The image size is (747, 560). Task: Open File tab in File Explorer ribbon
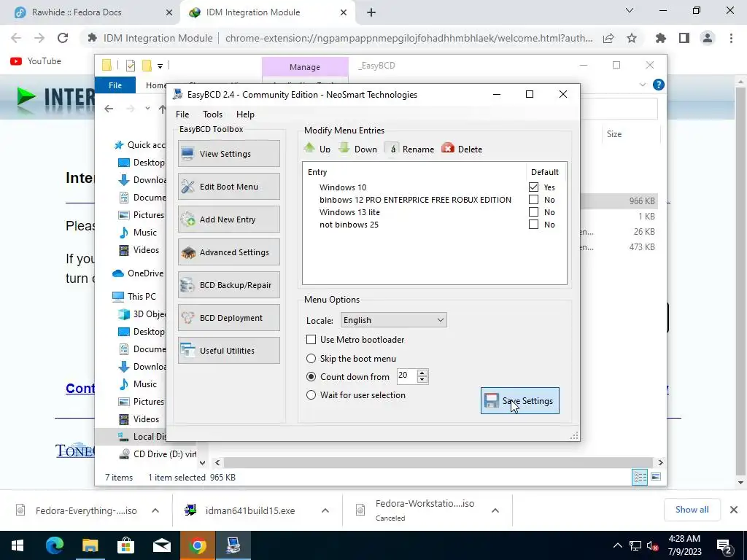[115, 85]
